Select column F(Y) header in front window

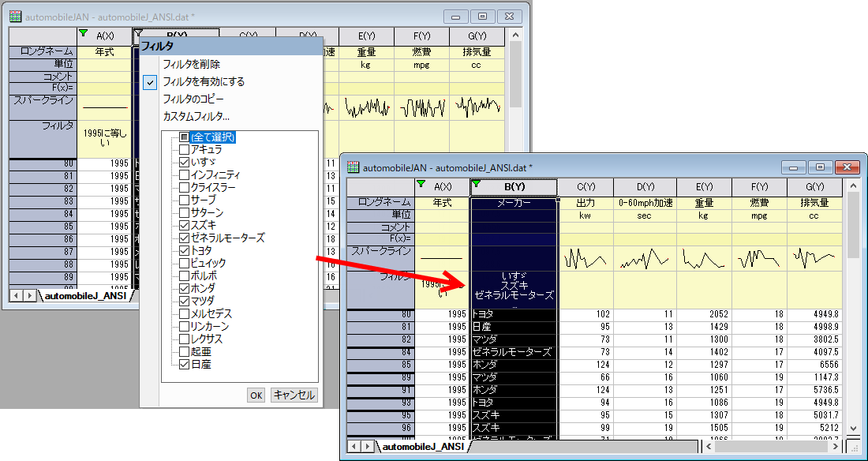tap(759, 187)
